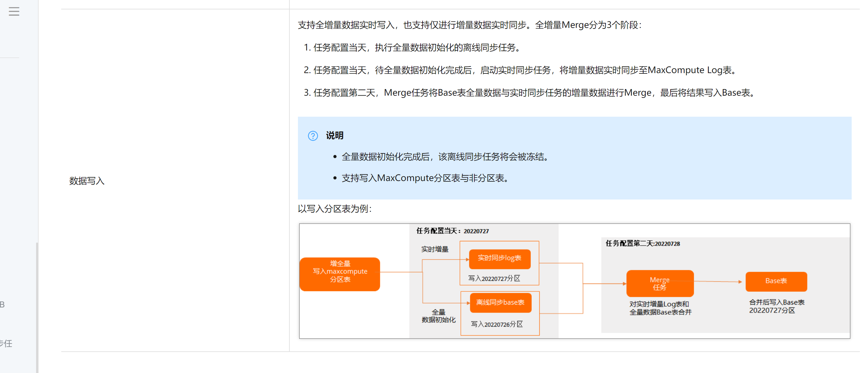Click the 增全量写入maxcompute分区表 box in diagram
The height and width of the screenshot is (373, 868).
tap(340, 274)
